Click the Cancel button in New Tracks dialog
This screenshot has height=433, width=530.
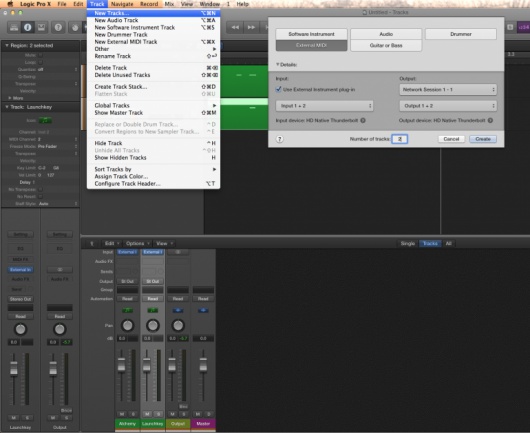point(451,139)
